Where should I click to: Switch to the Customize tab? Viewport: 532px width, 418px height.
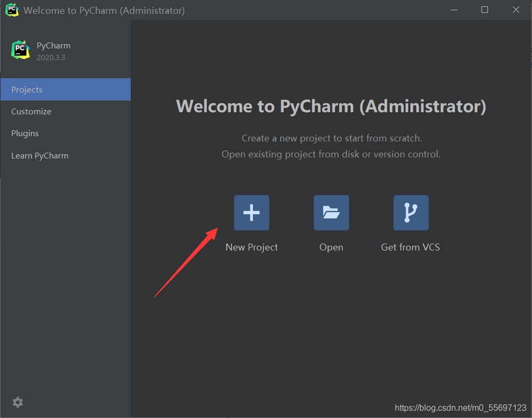(65, 111)
